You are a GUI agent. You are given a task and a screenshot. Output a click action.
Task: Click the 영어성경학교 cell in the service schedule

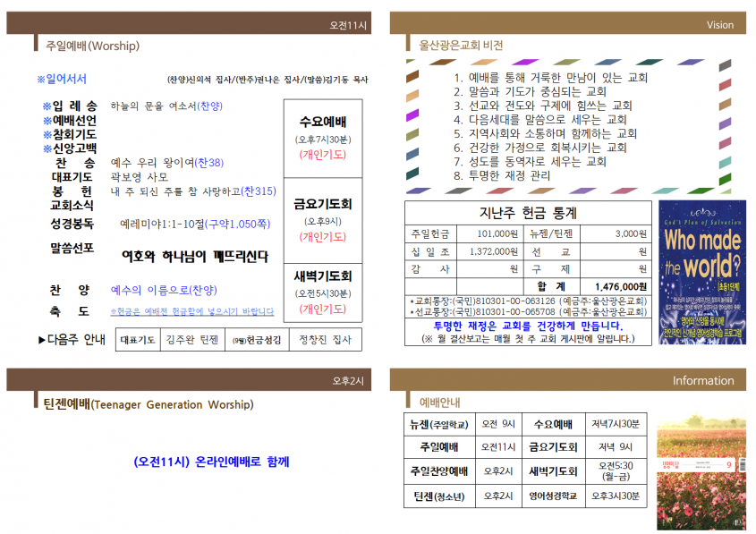click(x=554, y=496)
